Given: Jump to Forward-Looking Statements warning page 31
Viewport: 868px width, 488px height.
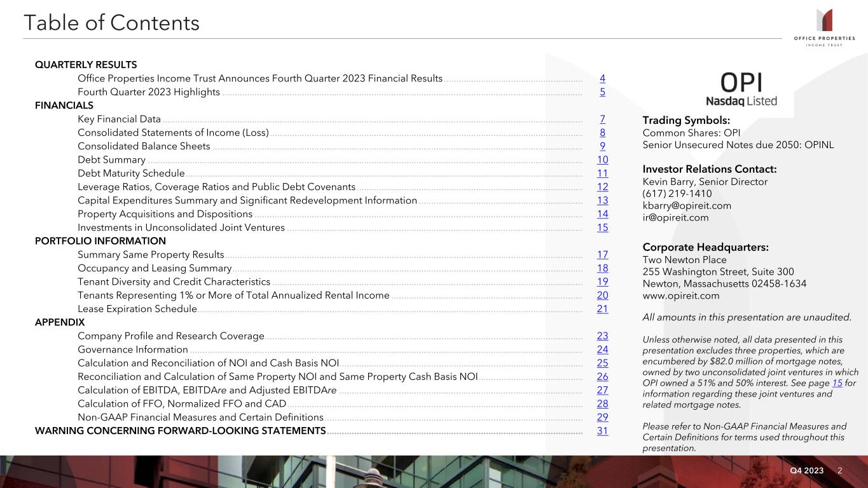Looking at the screenshot, I should pos(602,431).
